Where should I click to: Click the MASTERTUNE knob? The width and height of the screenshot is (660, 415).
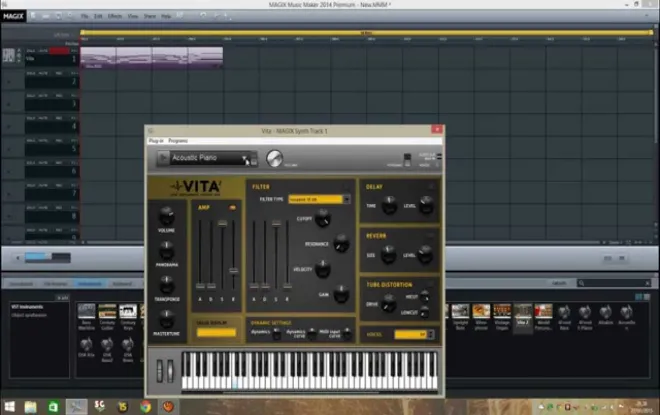(166, 319)
